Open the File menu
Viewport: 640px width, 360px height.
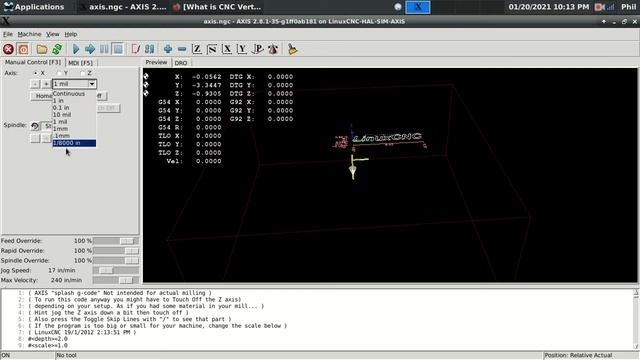pos(8,34)
